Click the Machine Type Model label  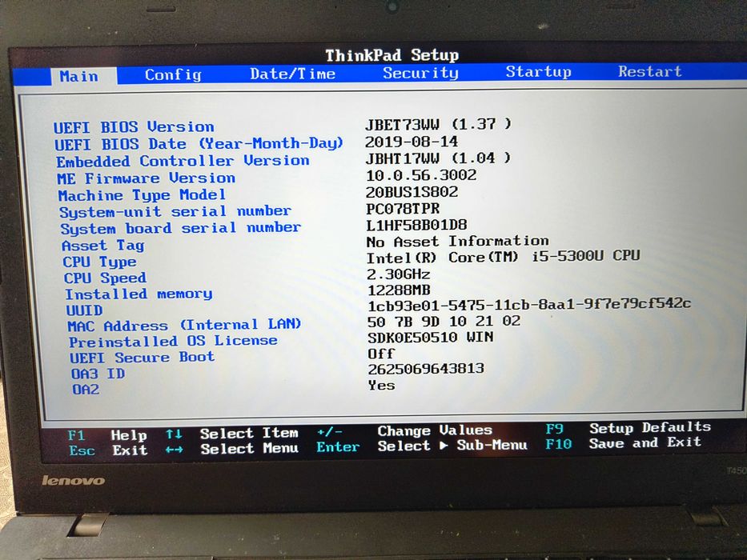tap(142, 195)
